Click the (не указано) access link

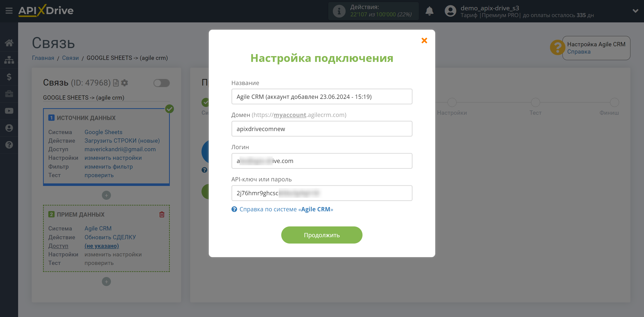point(102,246)
